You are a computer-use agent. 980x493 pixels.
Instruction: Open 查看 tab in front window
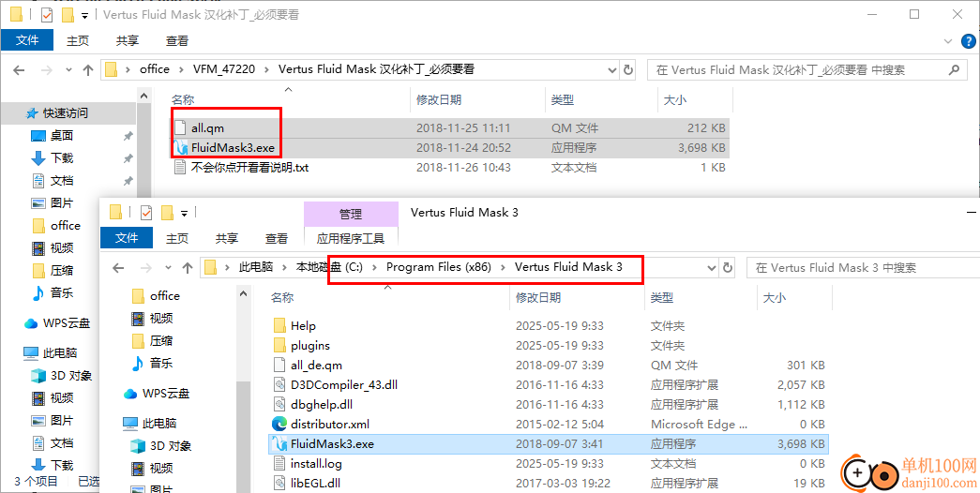277,238
